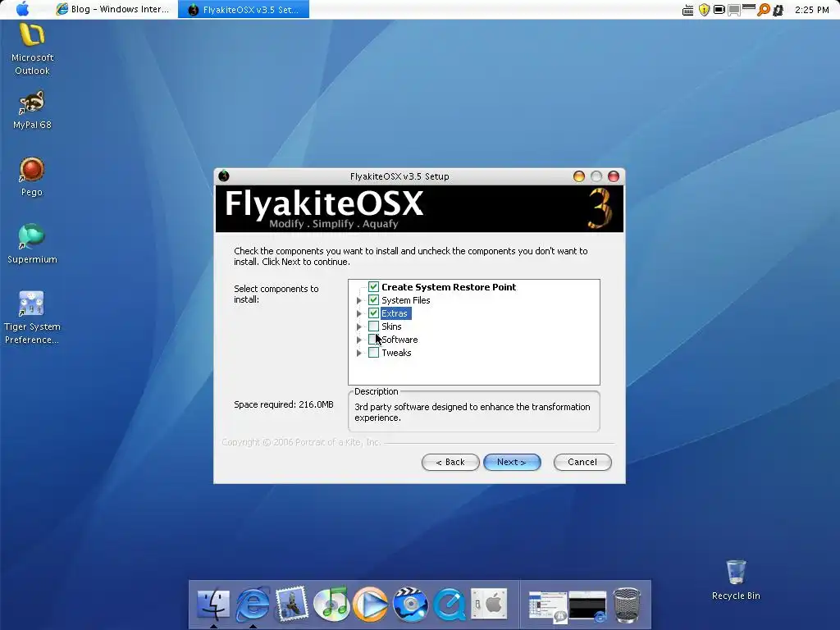Check the Tweaks component checkbox
Viewport: 840px width, 630px height.
pos(373,353)
